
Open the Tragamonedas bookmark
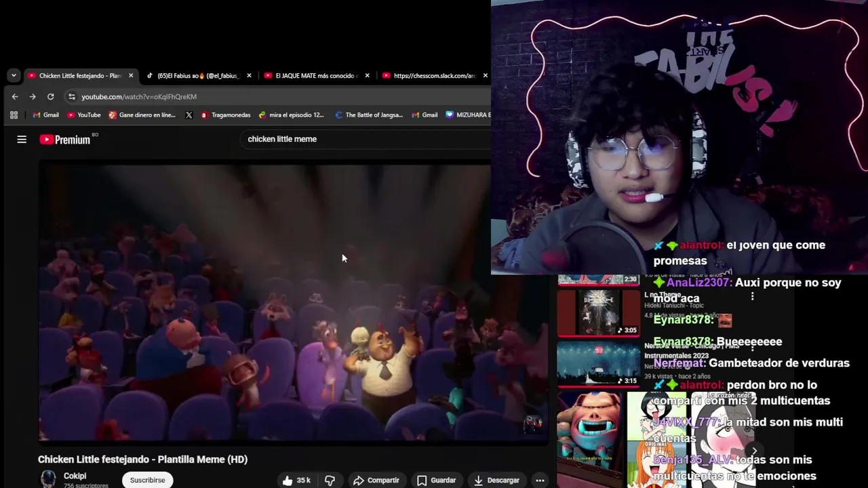coord(225,115)
